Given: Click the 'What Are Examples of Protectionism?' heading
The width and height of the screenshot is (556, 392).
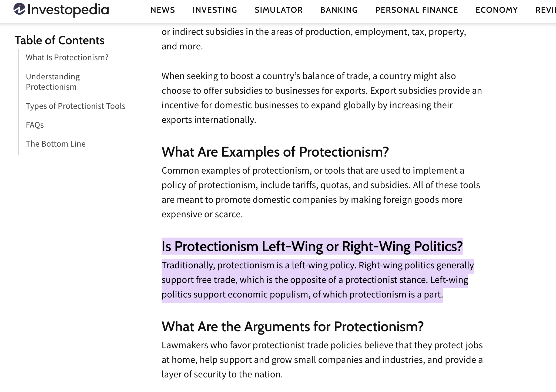Looking at the screenshot, I should point(275,152).
